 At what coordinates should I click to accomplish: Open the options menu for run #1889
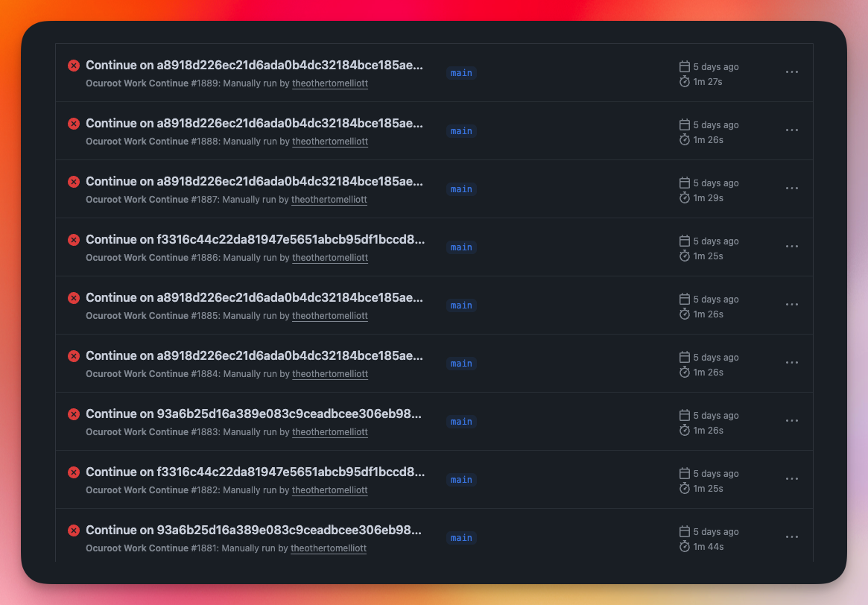click(x=791, y=72)
